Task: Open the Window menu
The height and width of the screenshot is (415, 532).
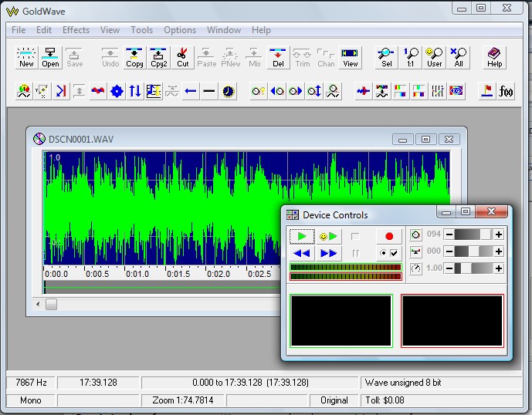Action: coord(224,30)
